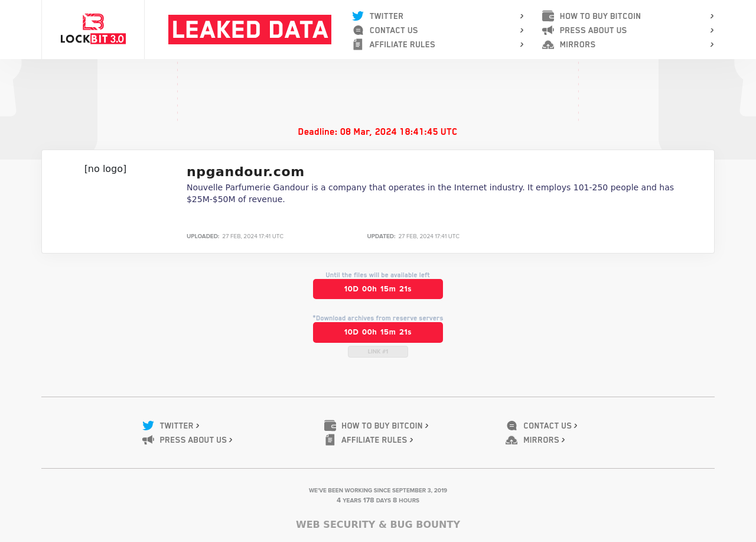Open the Leaked Data banner page
This screenshot has width=756, height=542.
tap(250, 30)
